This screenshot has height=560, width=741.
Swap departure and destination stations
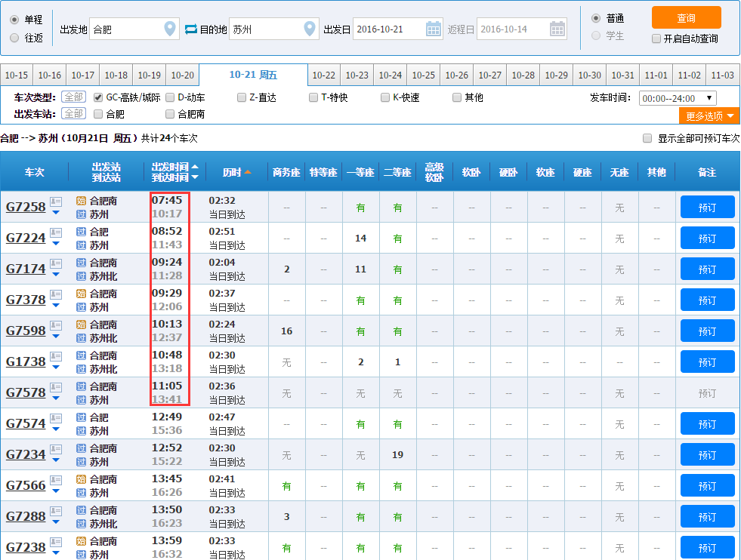tap(190, 29)
